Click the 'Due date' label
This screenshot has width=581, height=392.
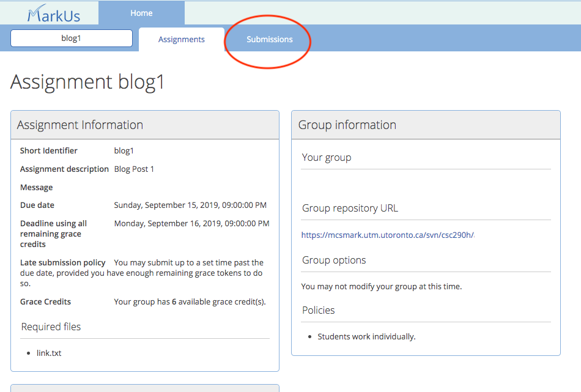tap(37, 205)
